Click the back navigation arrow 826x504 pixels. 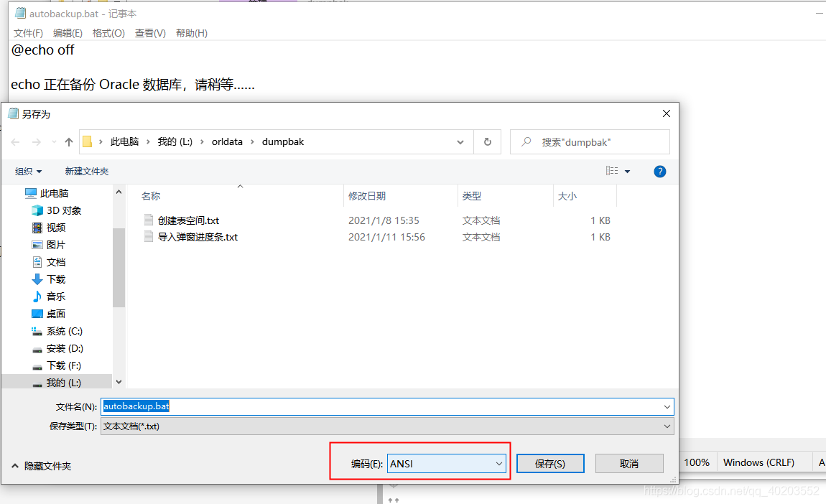pos(15,141)
